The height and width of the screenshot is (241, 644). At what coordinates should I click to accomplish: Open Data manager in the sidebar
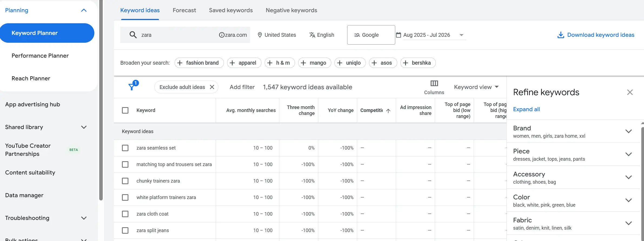pyautogui.click(x=24, y=195)
